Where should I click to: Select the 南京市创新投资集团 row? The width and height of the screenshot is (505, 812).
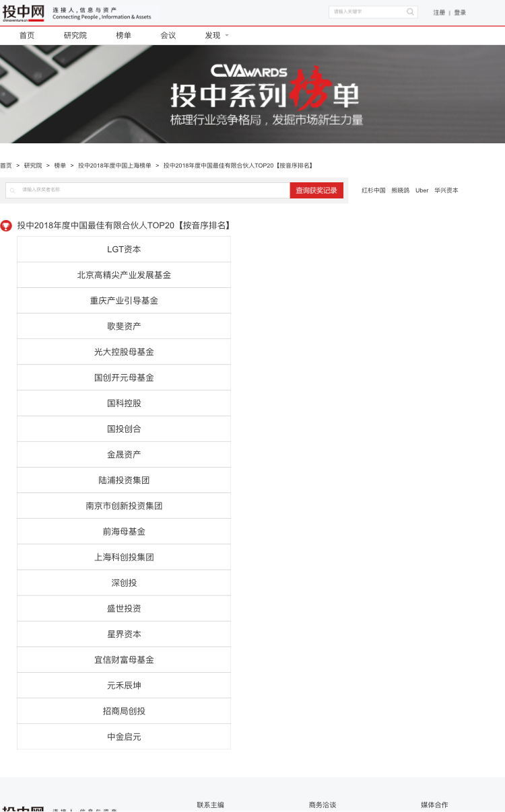coord(124,505)
